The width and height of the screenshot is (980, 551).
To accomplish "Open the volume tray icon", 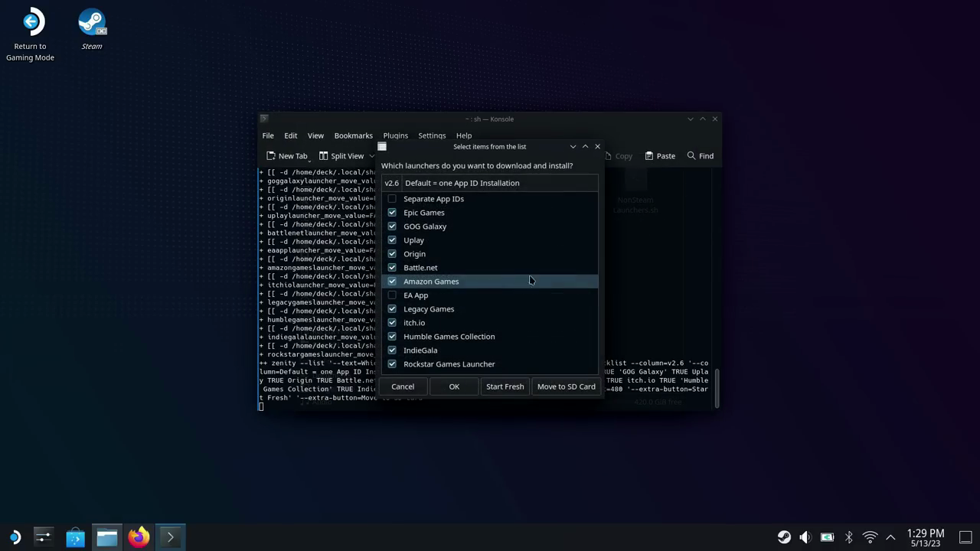I will coord(805,537).
